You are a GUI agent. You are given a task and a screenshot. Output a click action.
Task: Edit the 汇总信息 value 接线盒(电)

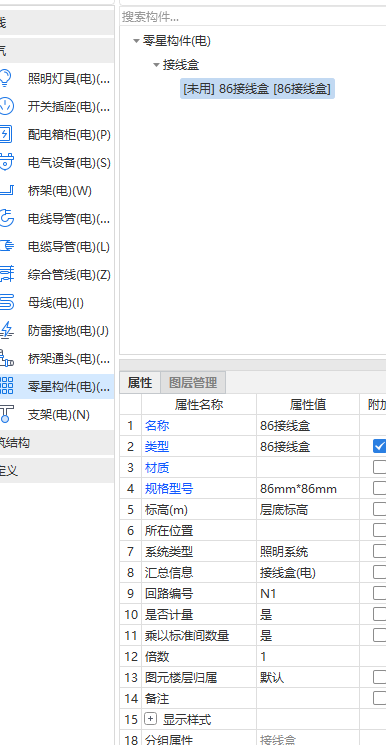click(x=308, y=572)
